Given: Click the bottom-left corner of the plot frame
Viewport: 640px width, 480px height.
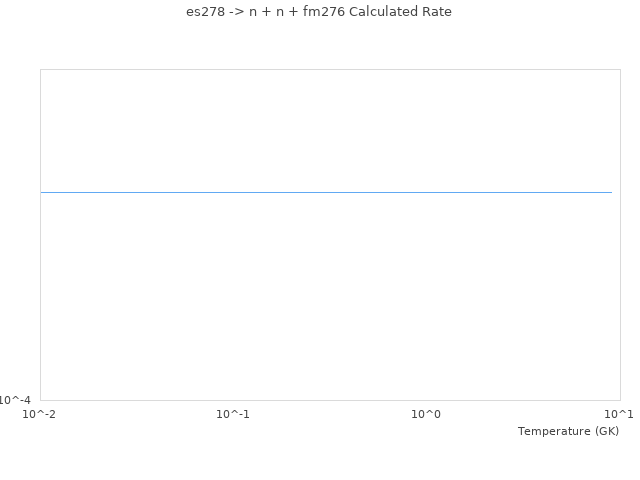Looking at the screenshot, I should tap(41, 400).
